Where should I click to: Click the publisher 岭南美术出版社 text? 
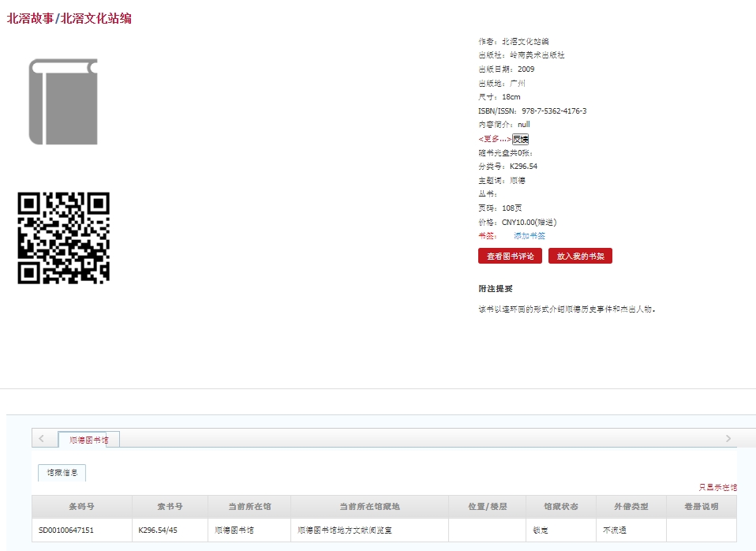(x=537, y=55)
